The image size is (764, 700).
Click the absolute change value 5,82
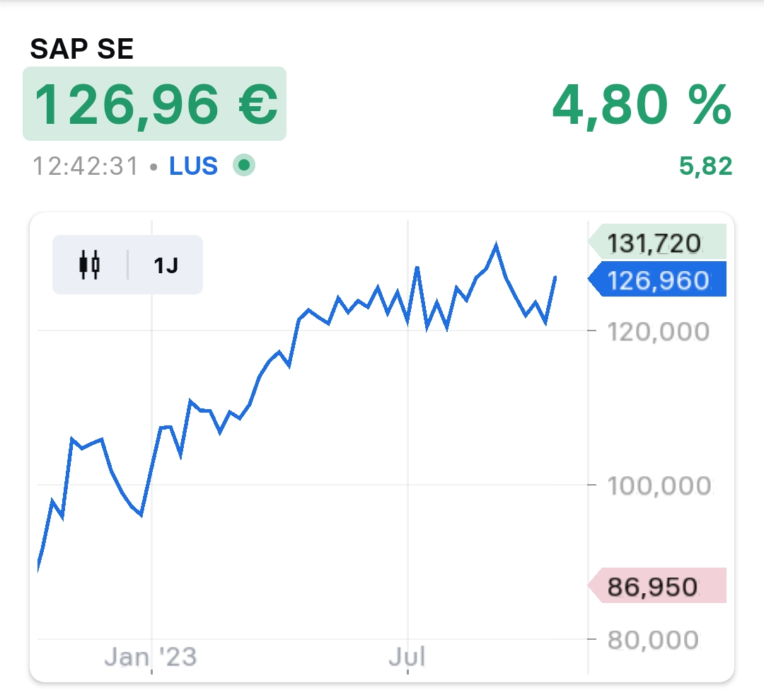tap(705, 166)
